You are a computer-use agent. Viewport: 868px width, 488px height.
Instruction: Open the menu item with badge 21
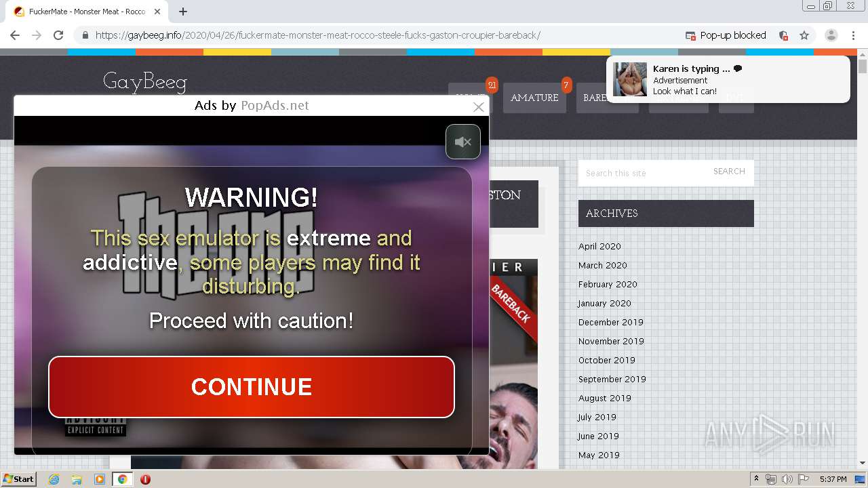pos(471,98)
